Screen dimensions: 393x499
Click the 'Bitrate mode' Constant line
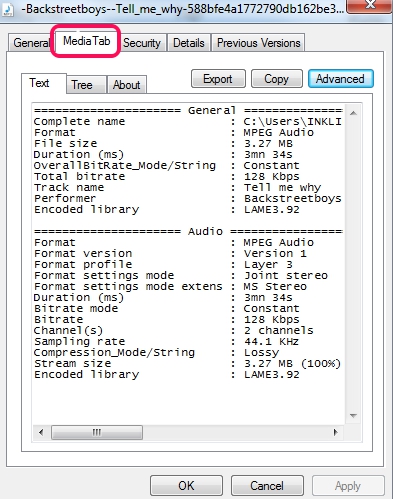tap(167, 308)
